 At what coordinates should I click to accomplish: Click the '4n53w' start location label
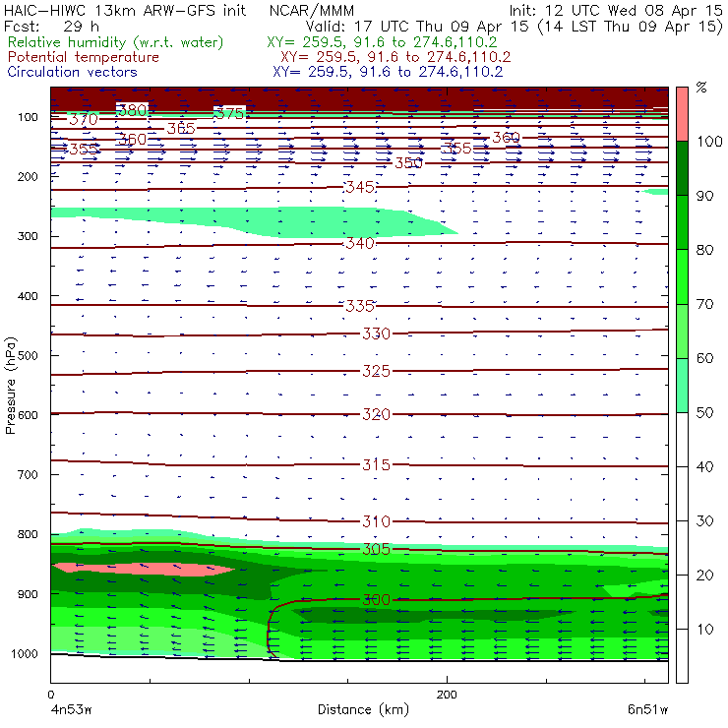coord(71,710)
